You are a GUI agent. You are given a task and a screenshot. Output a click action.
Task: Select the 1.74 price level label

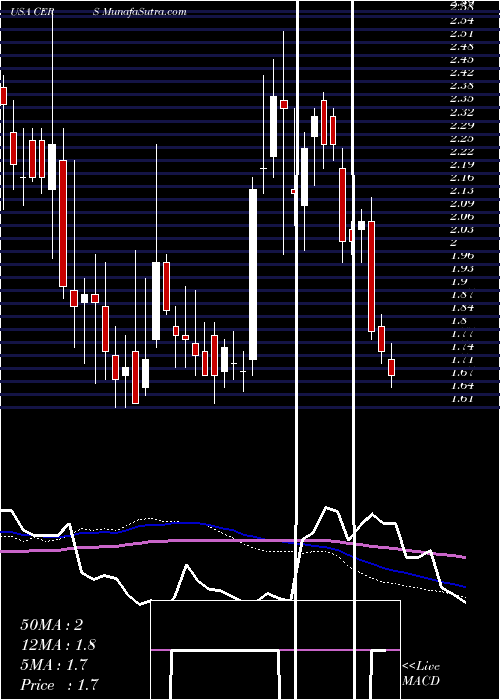[462, 346]
